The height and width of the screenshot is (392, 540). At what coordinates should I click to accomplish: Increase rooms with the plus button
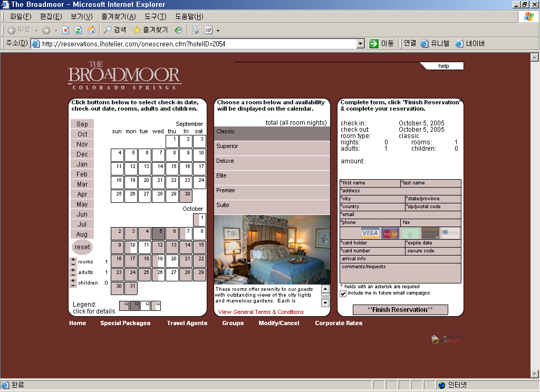(73, 260)
